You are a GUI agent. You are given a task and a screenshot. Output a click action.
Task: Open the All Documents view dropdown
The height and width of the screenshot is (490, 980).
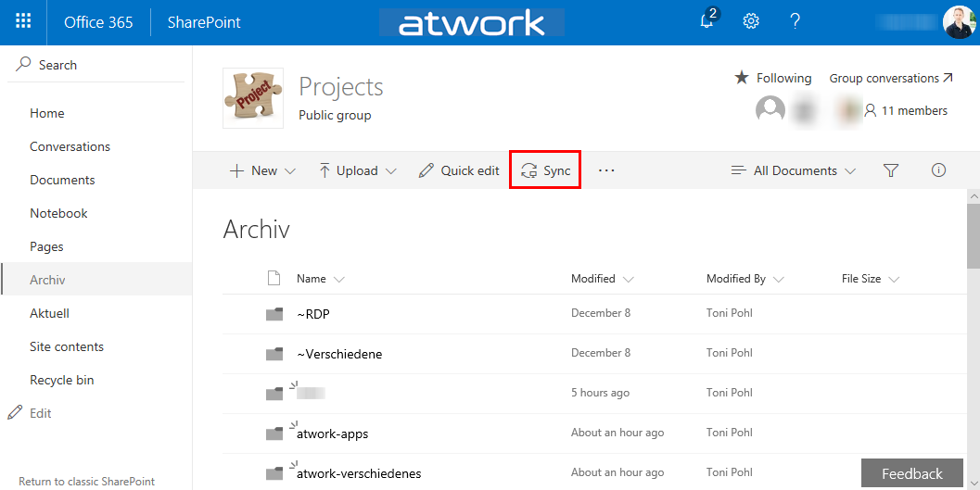[793, 170]
